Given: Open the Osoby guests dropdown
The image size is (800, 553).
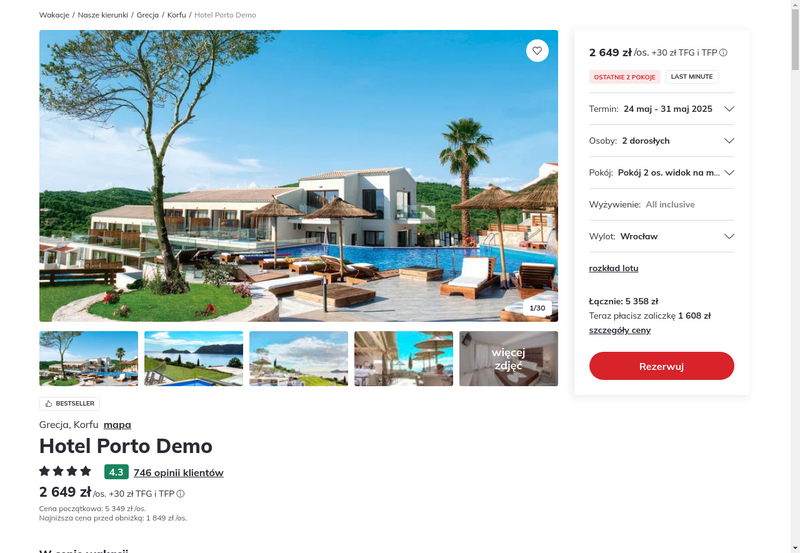Looking at the screenshot, I should pyautogui.click(x=661, y=141).
